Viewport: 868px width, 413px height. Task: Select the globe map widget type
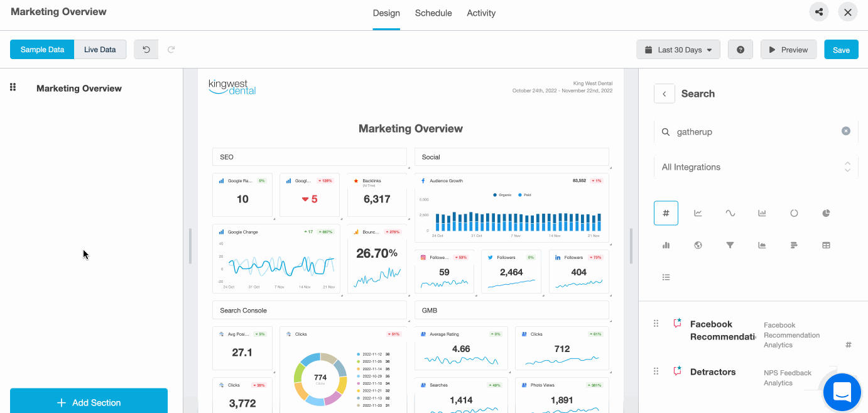coord(698,245)
